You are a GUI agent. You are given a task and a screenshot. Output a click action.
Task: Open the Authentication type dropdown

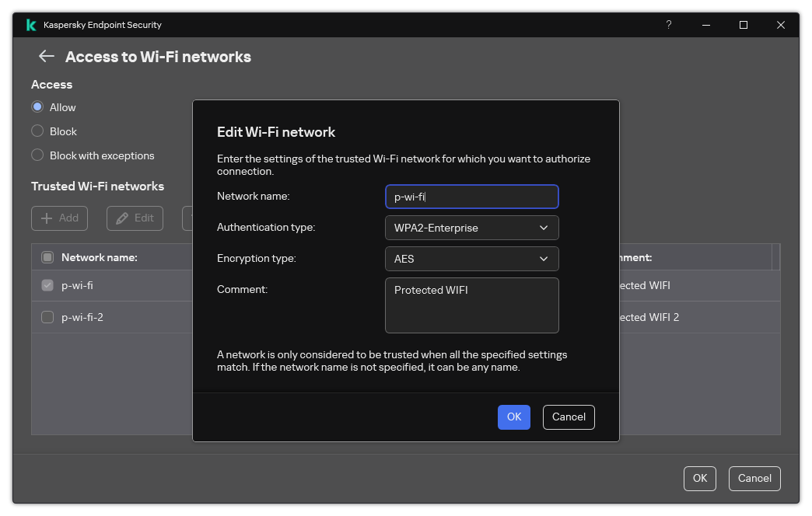[x=471, y=228]
